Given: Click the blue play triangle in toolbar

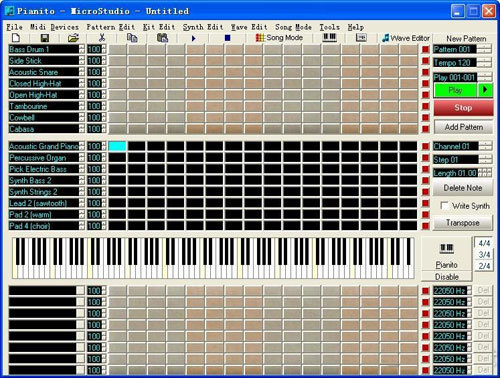Looking at the screenshot, I should pyautogui.click(x=193, y=38).
